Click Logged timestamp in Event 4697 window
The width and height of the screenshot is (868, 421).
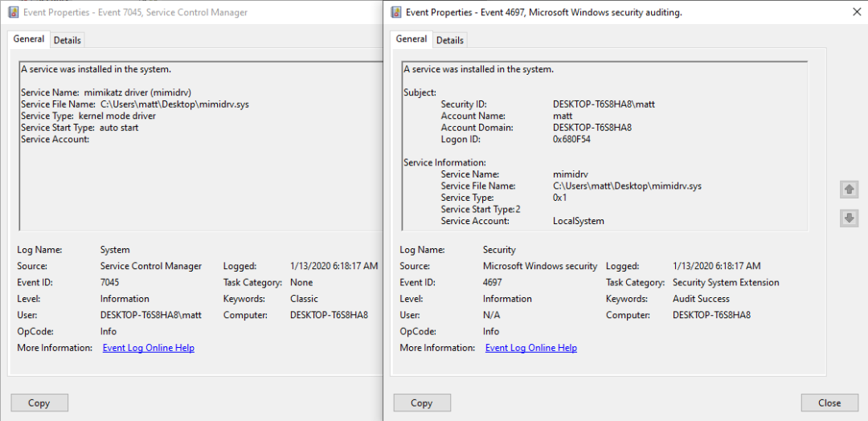[716, 266]
